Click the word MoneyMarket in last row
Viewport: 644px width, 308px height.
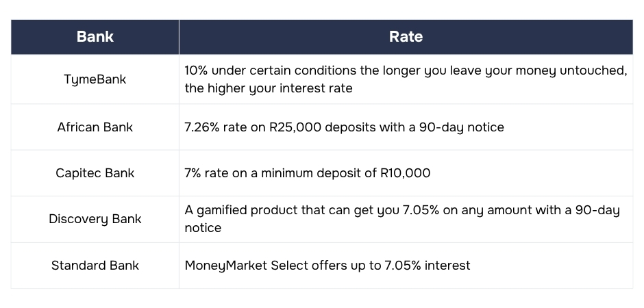[x=225, y=266]
